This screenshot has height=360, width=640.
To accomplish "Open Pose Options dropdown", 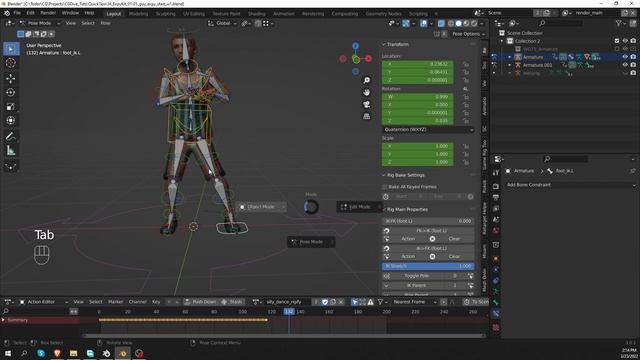I will click(x=468, y=34).
